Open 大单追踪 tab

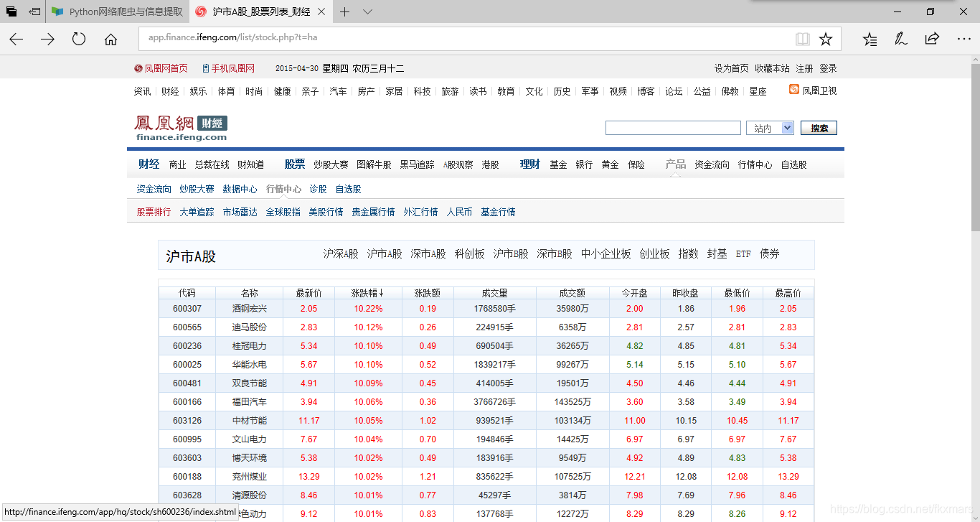pyautogui.click(x=197, y=212)
